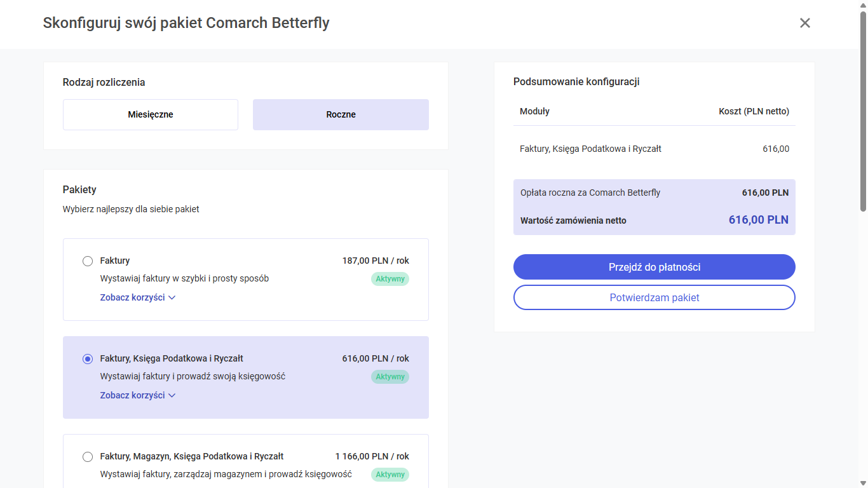Click the Moduły column header
Viewport: 868px width, 488px height.
534,111
